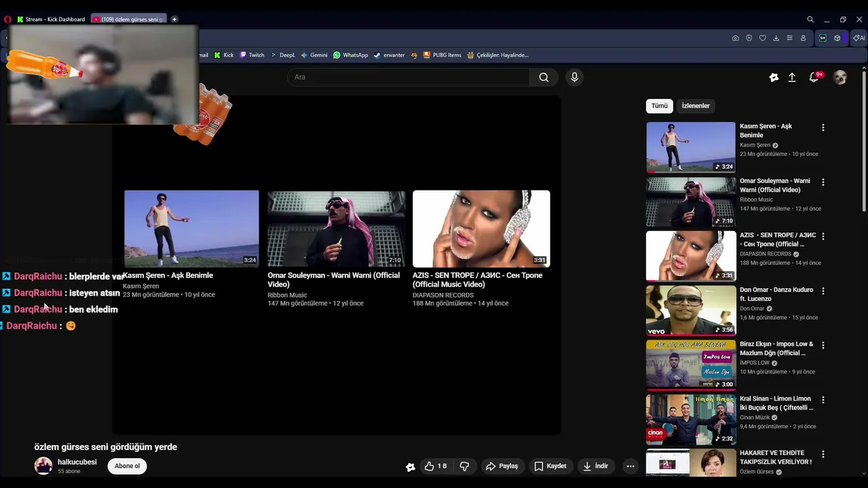The width and height of the screenshot is (868, 488).
Task: Select the özlem gürses YouTube tab
Action: [x=128, y=19]
